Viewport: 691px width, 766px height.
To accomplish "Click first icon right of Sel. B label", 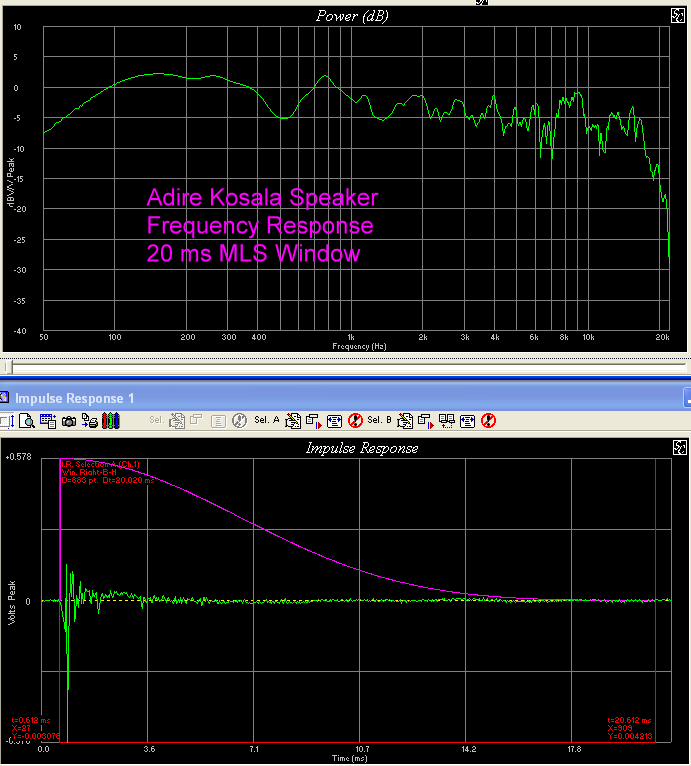I will point(403,421).
